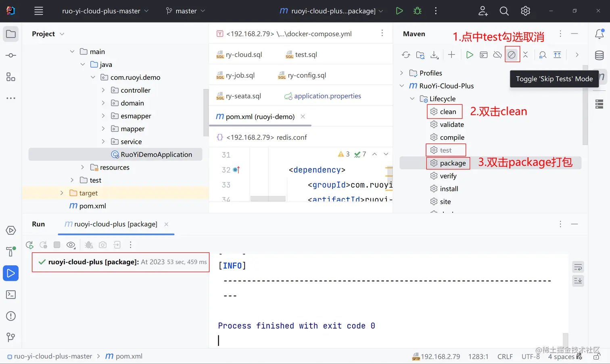This screenshot has height=364, width=610.
Task: Run the ruoyi-cloud-plus package configuration
Action: point(399,11)
